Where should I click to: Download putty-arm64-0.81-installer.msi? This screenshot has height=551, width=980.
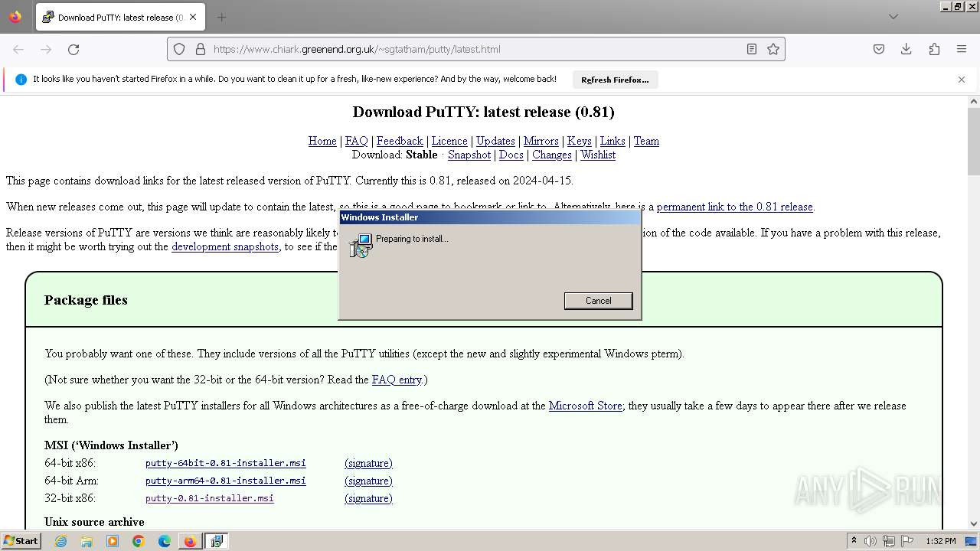(x=226, y=481)
